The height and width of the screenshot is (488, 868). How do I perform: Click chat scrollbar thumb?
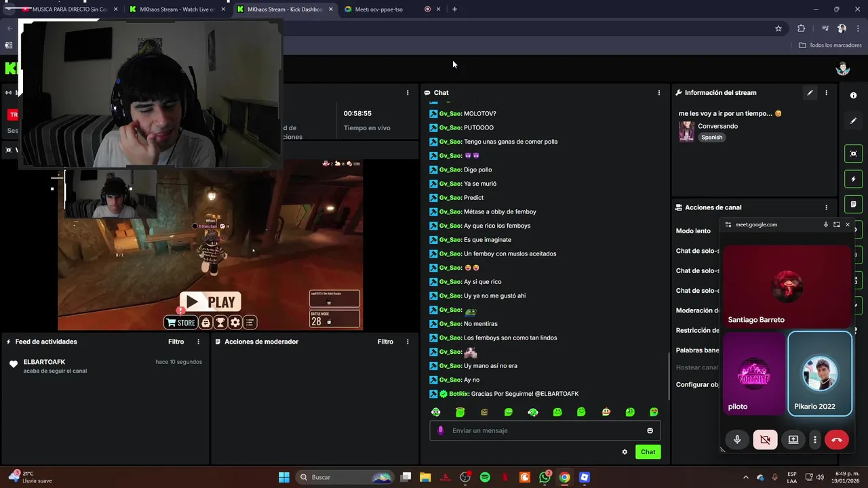click(669, 378)
